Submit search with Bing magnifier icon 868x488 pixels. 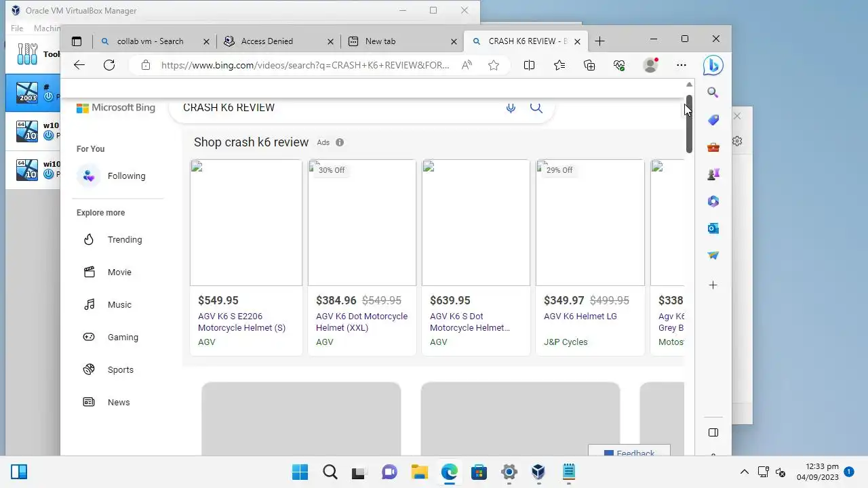tap(536, 108)
